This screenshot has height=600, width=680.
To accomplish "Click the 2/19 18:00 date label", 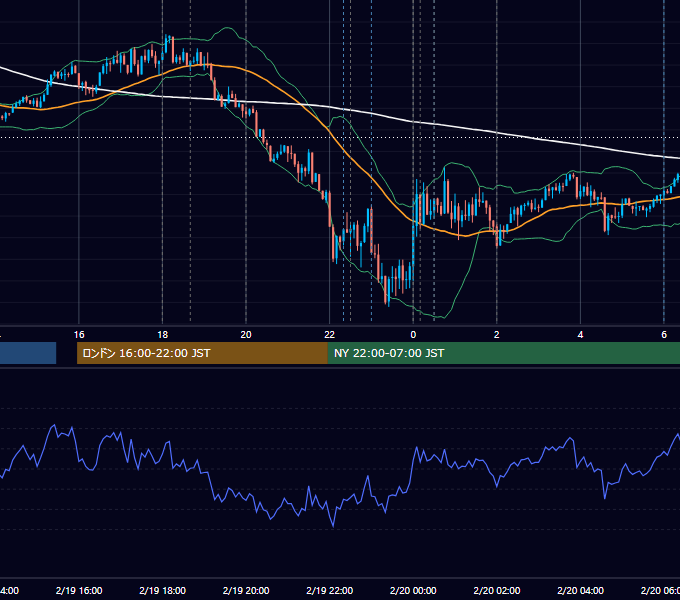I will point(162,590).
